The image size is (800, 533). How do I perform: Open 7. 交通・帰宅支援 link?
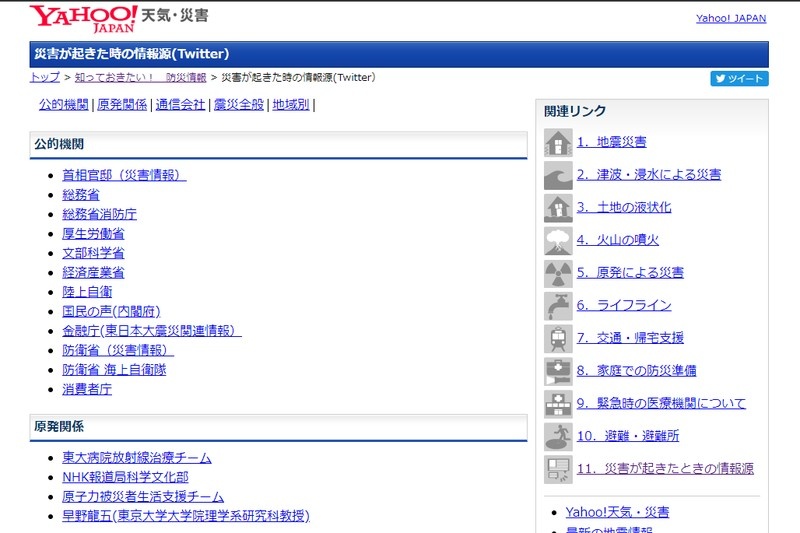pos(630,338)
